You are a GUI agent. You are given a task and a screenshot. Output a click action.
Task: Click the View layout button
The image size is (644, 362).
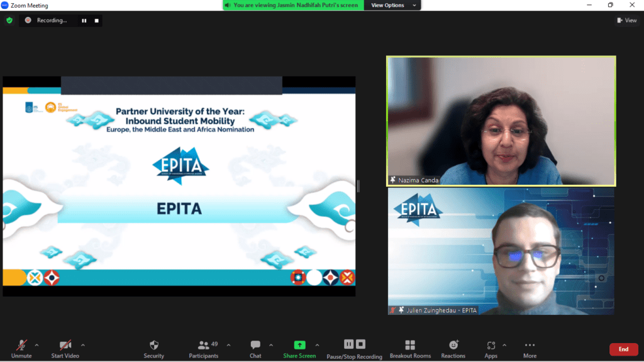click(627, 20)
